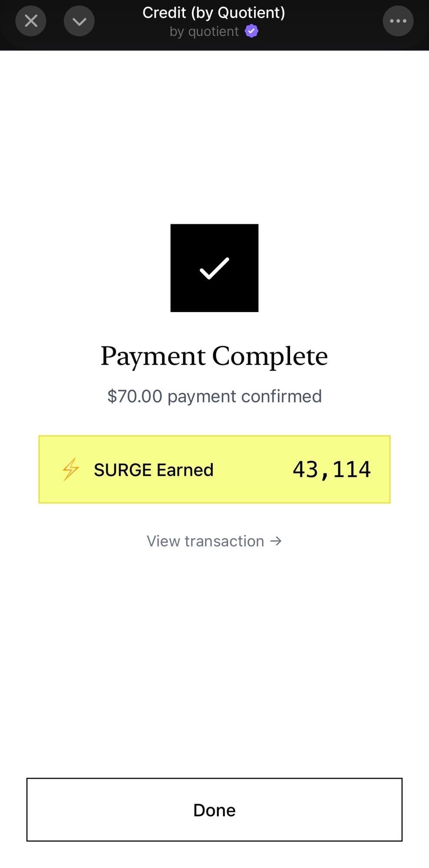Click the arrow beside View transaction
The width and height of the screenshot is (429, 868).
tap(276, 541)
